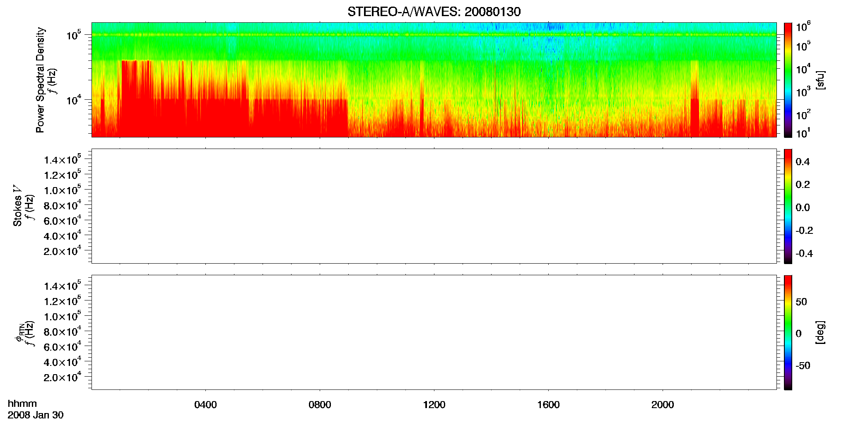
Task: Click the "0800" time tick label
Action: 320,405
